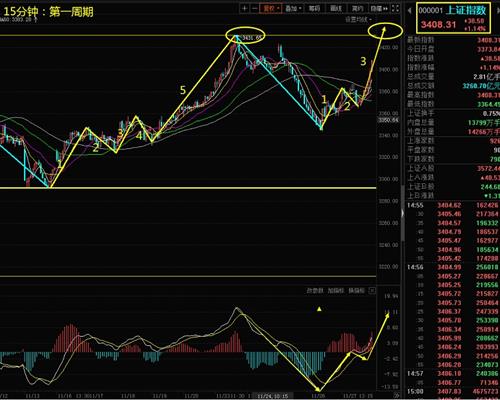Screen dimensions: 500x400
Task: Click 换指标 on indicator panel
Action: [356, 291]
